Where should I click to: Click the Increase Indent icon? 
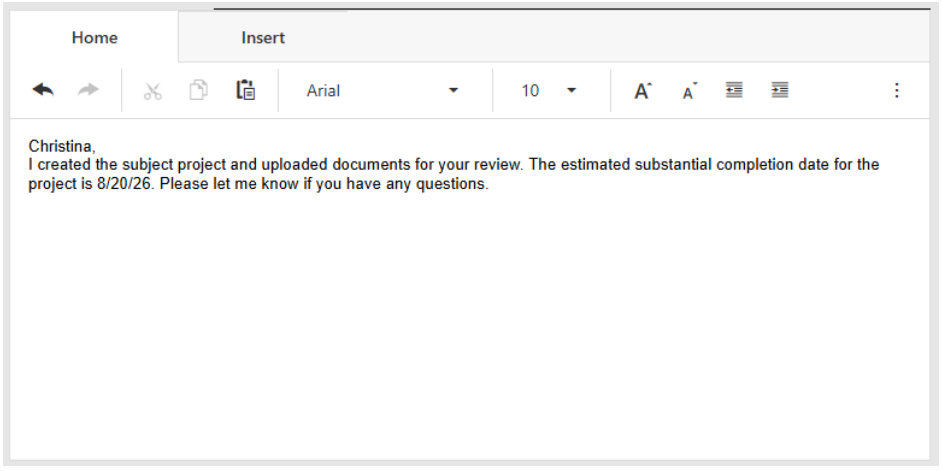pos(780,90)
